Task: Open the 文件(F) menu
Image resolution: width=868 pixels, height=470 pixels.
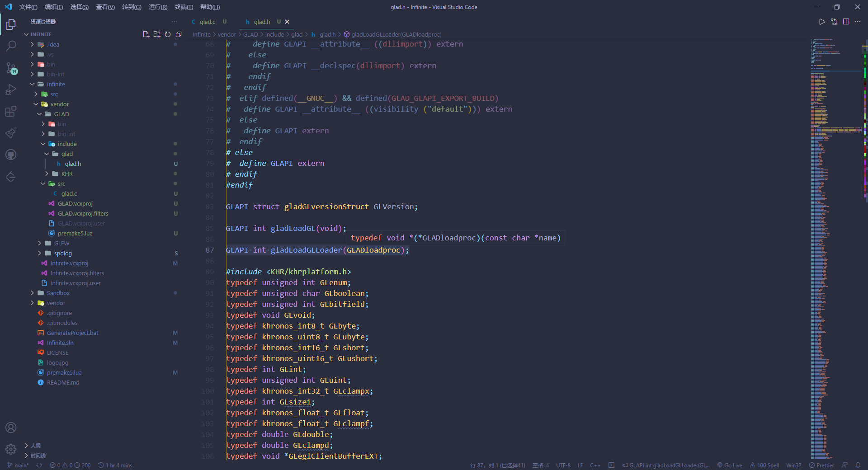Action: (28, 7)
